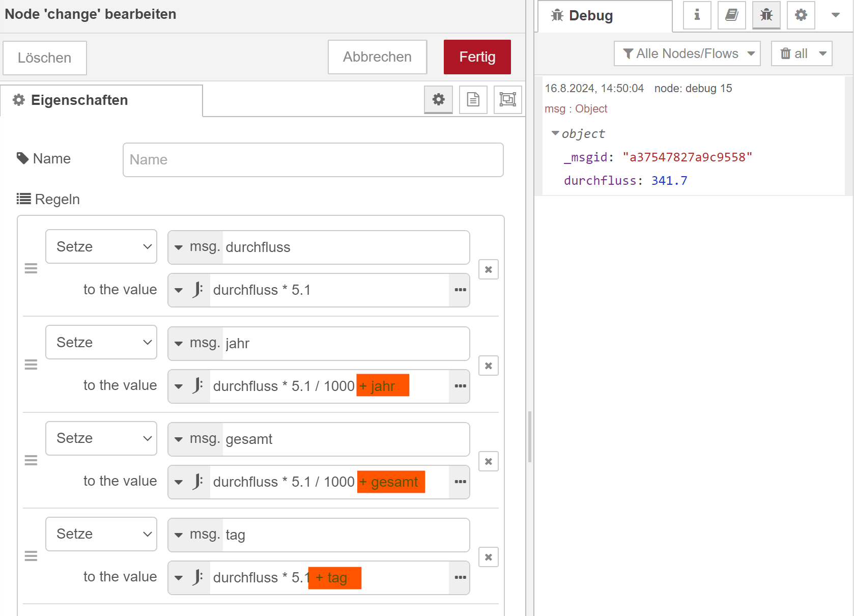This screenshot has height=616, width=854.
Task: Open sidebar configuration nodes gear icon
Action: (x=801, y=15)
